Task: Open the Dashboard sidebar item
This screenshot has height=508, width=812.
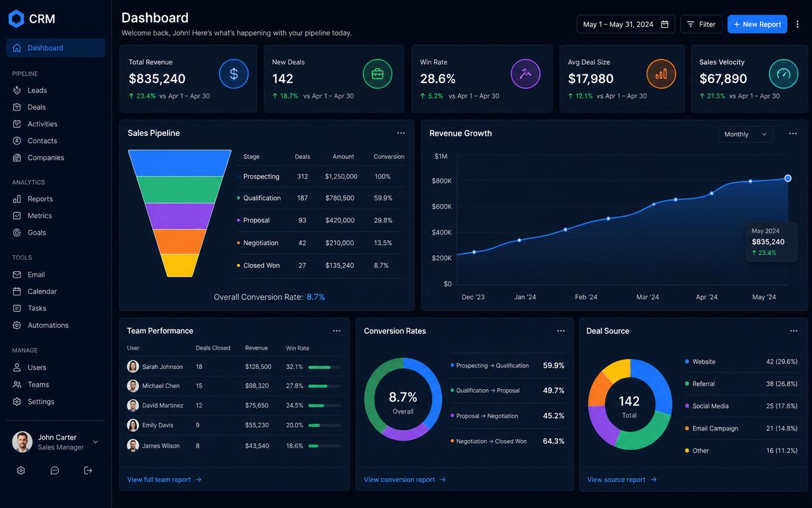Action: pyautogui.click(x=56, y=48)
